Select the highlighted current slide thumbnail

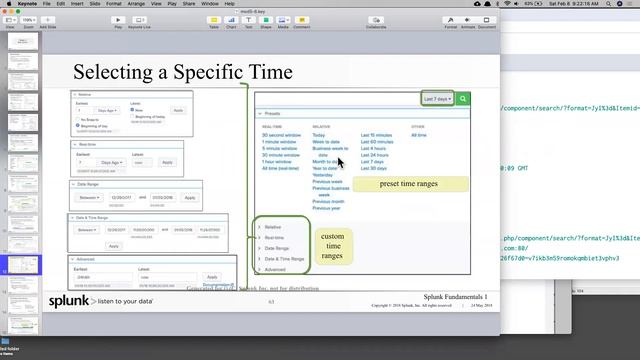pyautogui.click(x=23, y=265)
